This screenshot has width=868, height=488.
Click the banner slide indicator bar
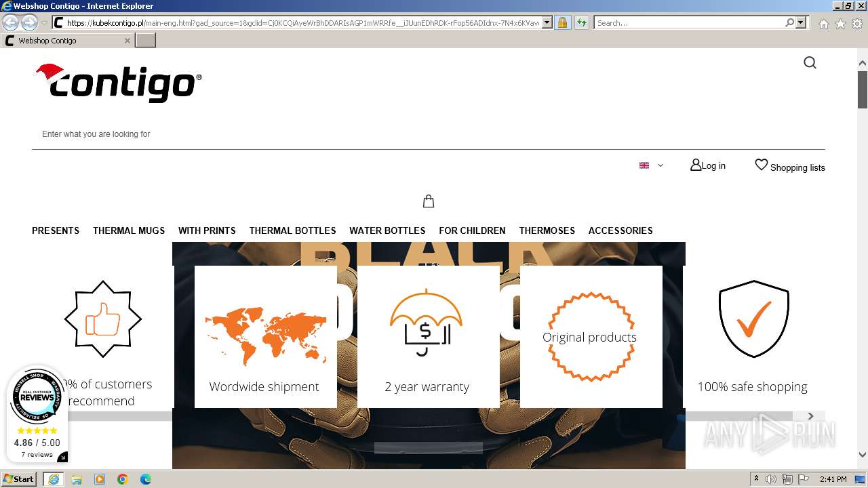(x=429, y=447)
